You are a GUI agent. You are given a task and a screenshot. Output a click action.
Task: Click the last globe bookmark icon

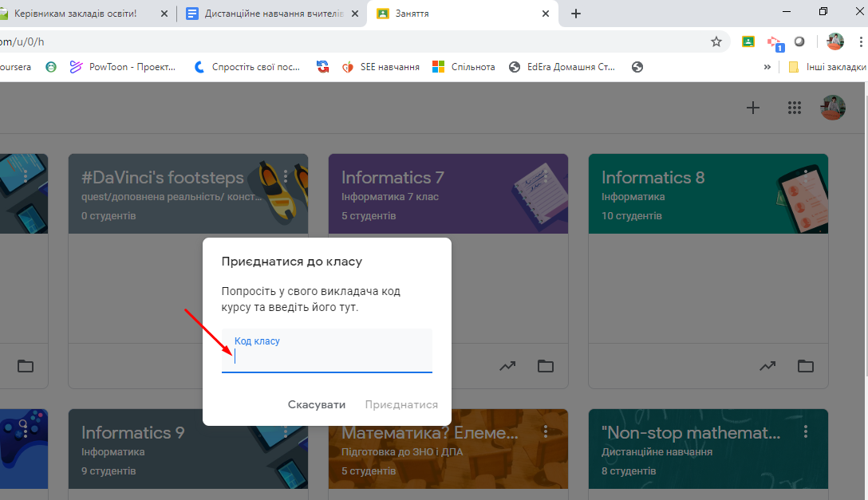click(x=637, y=67)
